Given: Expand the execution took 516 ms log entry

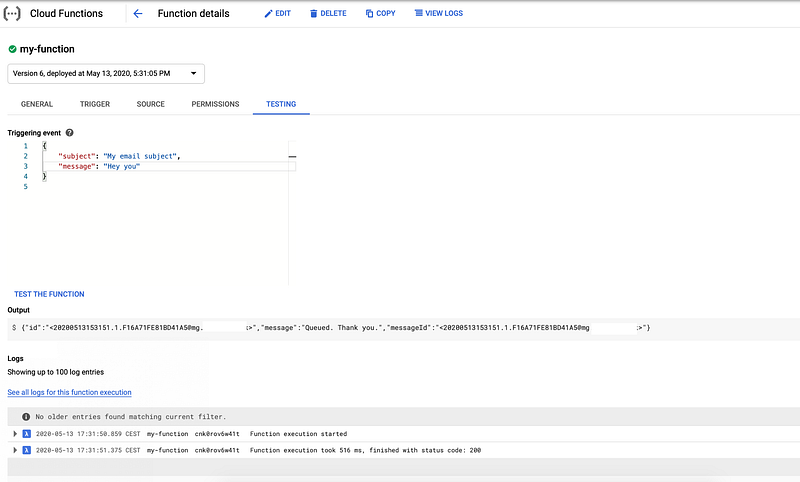Looking at the screenshot, I should [x=15, y=450].
